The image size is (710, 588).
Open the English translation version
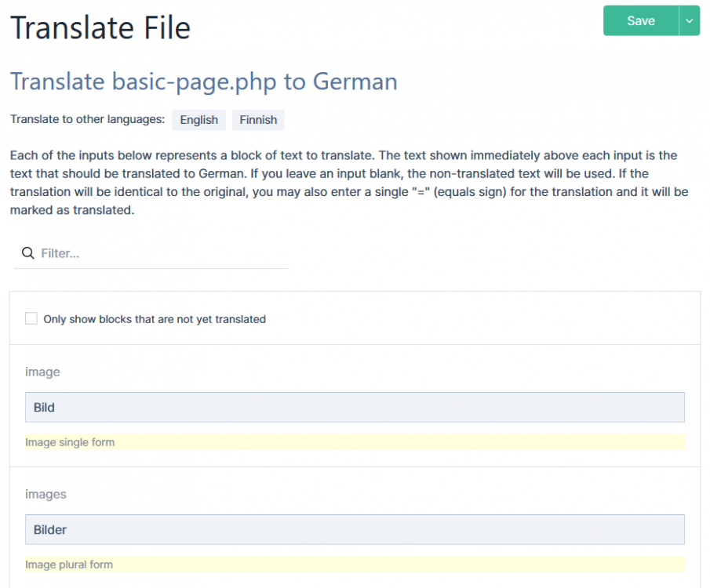198,119
